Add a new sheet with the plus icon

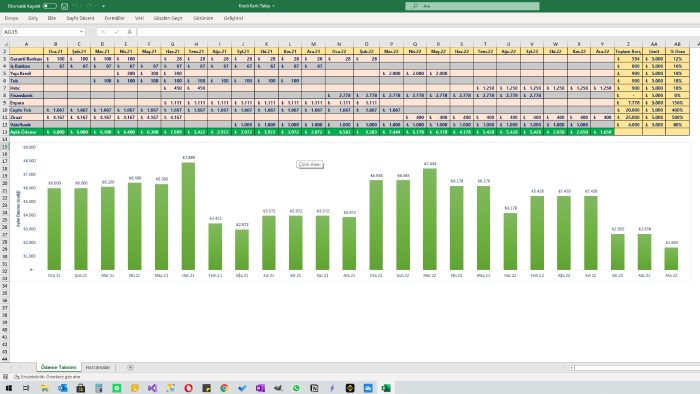coord(130,368)
